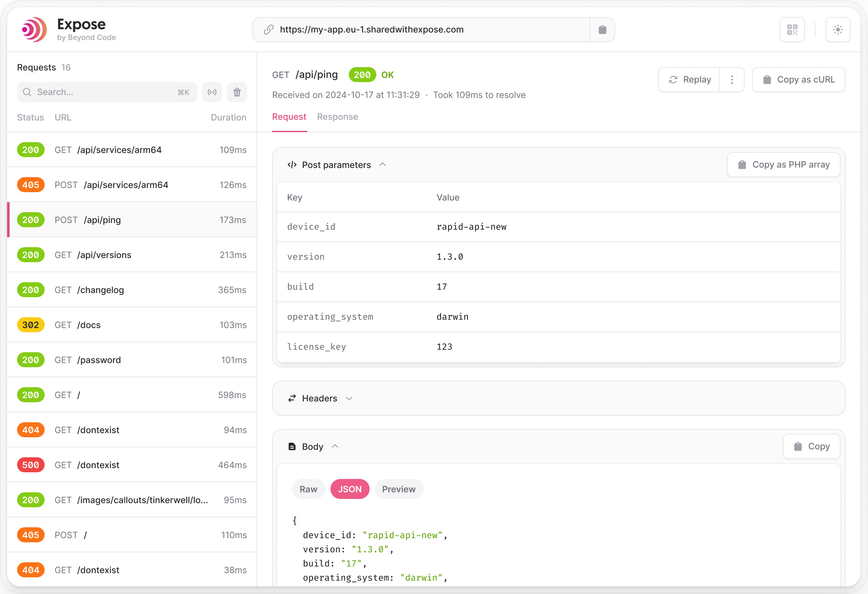Switch to the Response tab
Viewport: 868px width, 594px height.
338,117
